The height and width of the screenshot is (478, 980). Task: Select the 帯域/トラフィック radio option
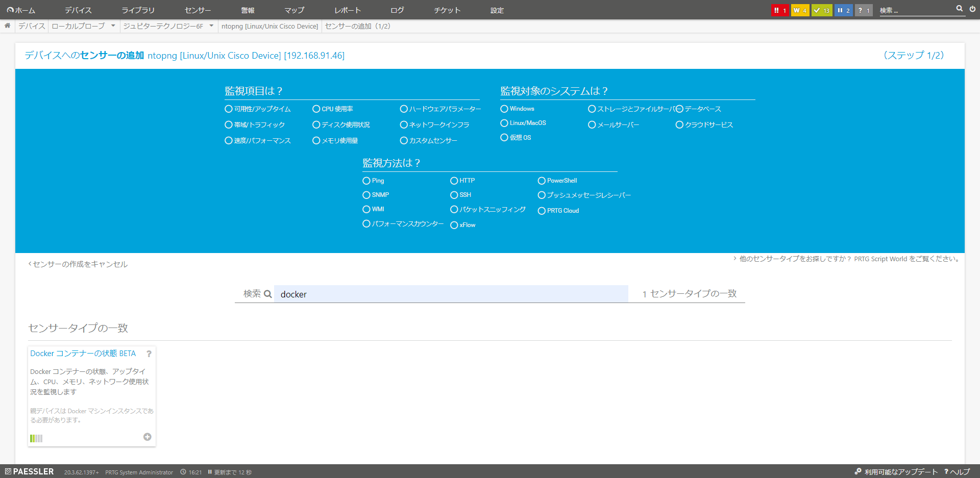click(229, 124)
